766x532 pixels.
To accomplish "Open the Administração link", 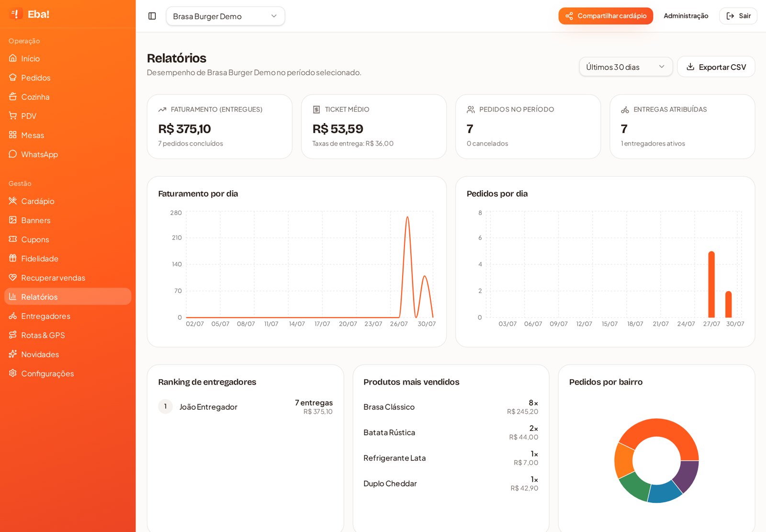I will click(686, 16).
